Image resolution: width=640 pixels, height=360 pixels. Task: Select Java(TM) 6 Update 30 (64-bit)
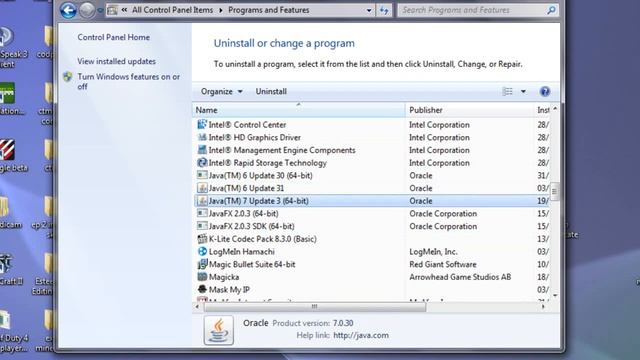point(260,176)
